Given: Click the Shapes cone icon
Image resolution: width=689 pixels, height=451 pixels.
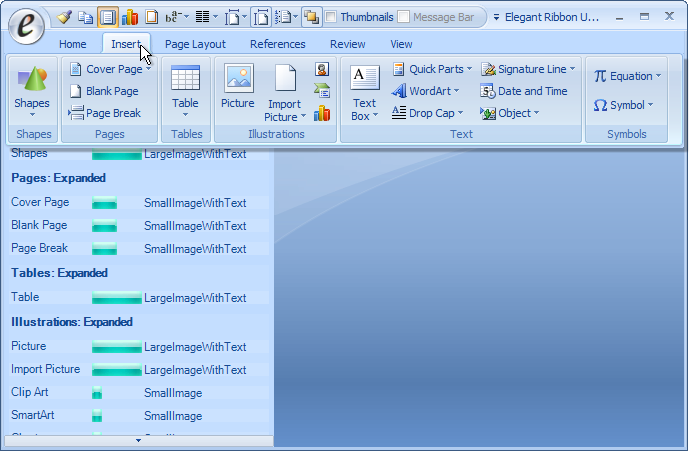Looking at the screenshot, I should (x=33, y=79).
